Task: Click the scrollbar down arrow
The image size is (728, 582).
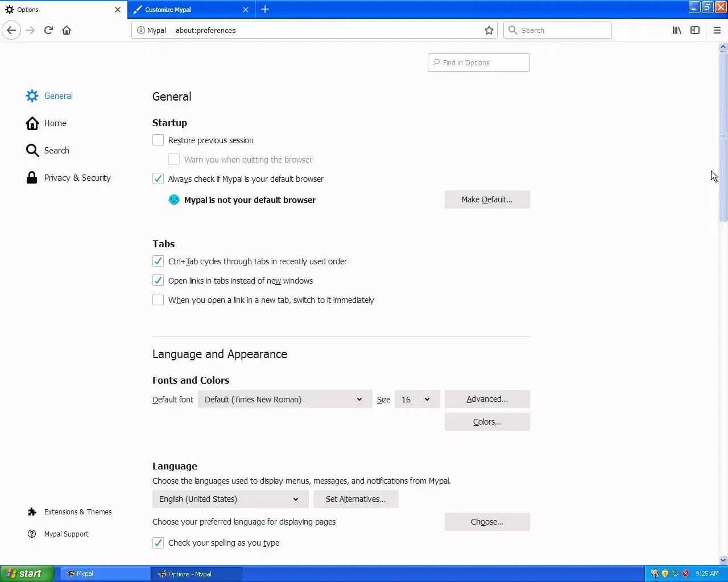Action: pos(723,560)
